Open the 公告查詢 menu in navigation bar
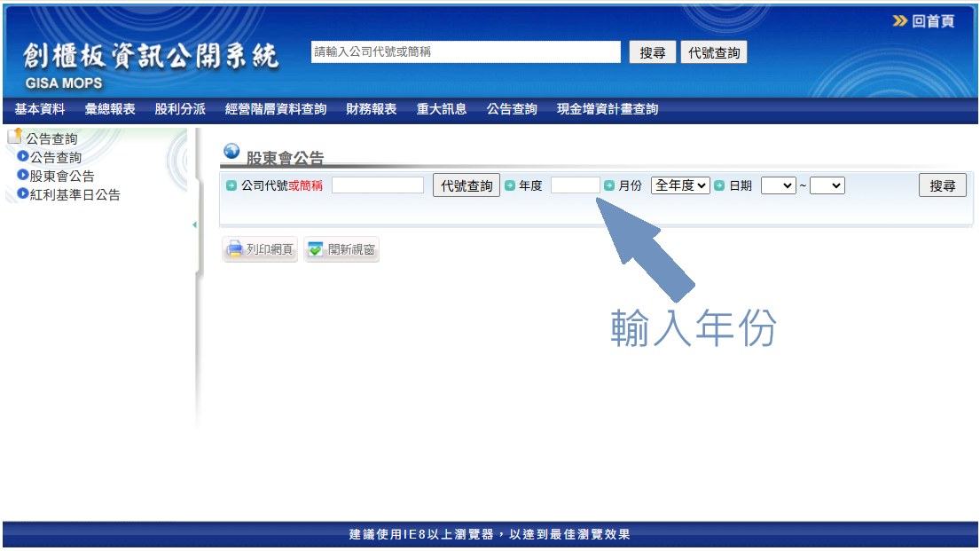 click(512, 109)
